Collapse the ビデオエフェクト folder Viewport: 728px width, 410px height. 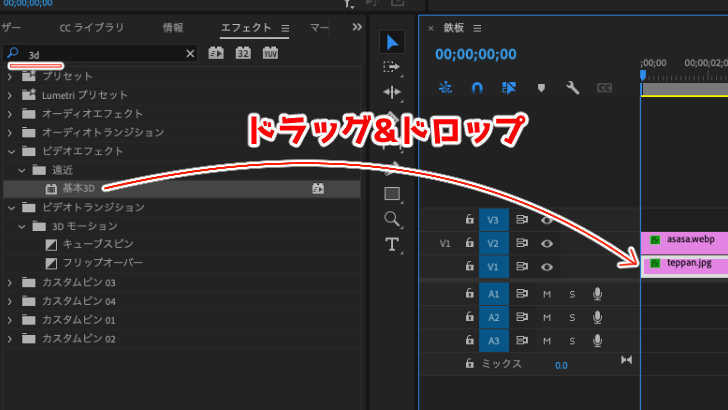pyautogui.click(x=11, y=151)
